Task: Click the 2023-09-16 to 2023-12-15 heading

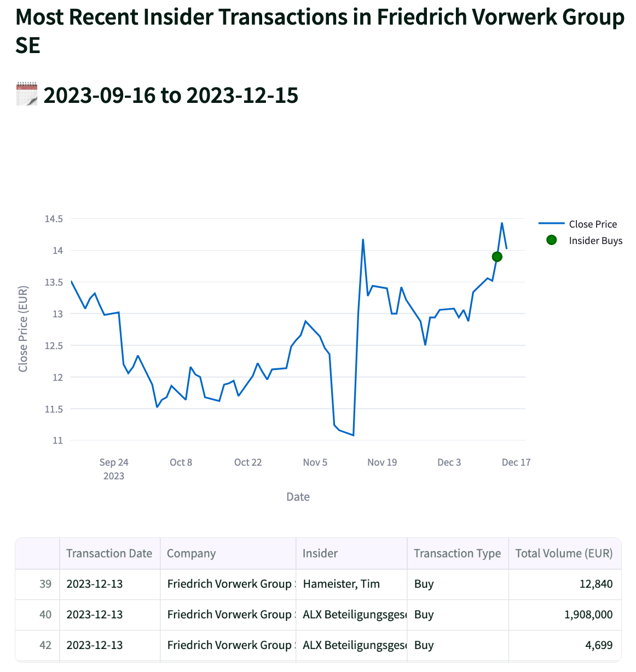Action: (x=171, y=95)
